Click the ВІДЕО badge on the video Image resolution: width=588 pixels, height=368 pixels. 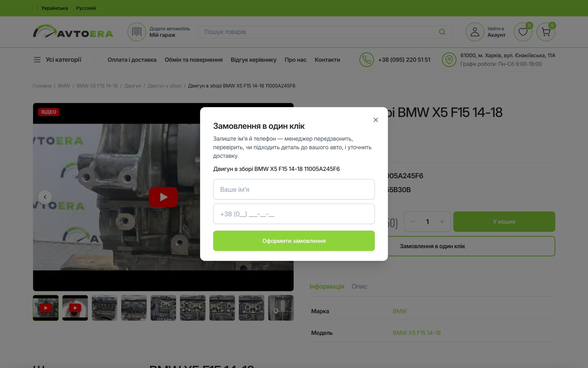49,112
